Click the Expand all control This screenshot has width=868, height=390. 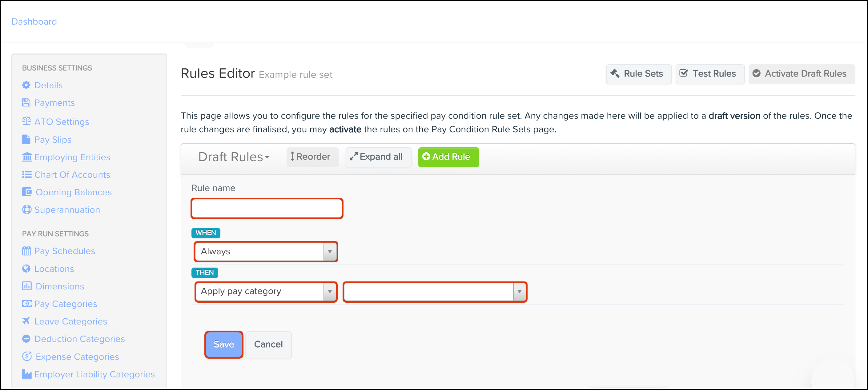tap(378, 157)
